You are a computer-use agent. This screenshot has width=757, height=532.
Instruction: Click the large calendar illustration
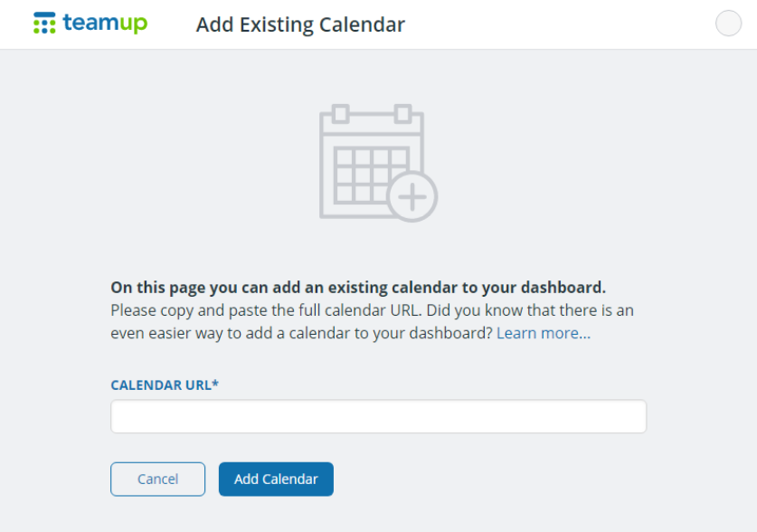[x=378, y=163]
